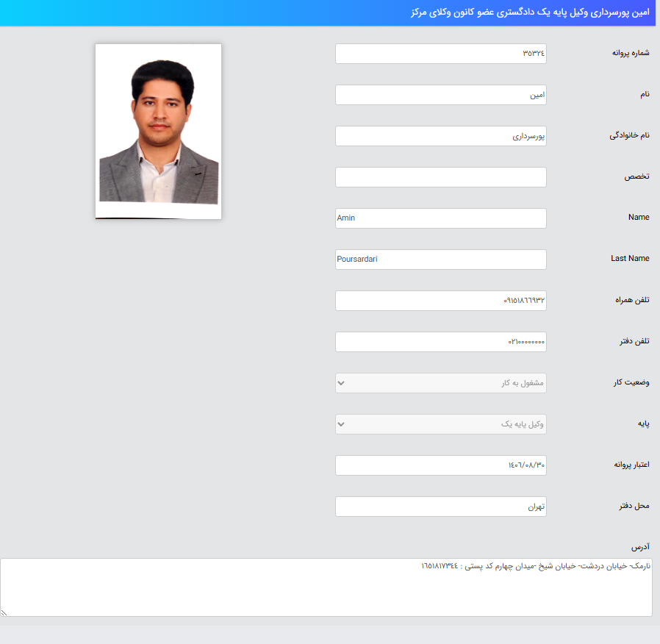Click the "Last Name" field label

click(630, 259)
